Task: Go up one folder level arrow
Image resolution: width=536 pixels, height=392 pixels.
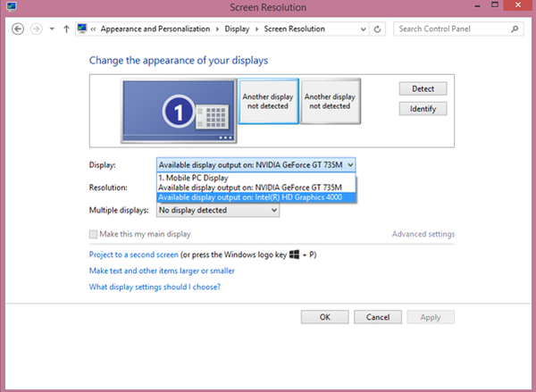Action: [x=66, y=29]
